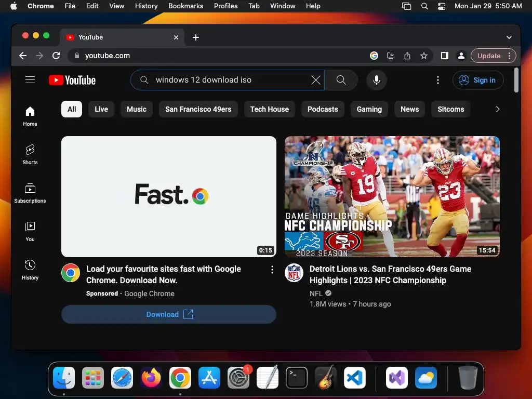Open the View menu
532x399 pixels.
[116, 6]
